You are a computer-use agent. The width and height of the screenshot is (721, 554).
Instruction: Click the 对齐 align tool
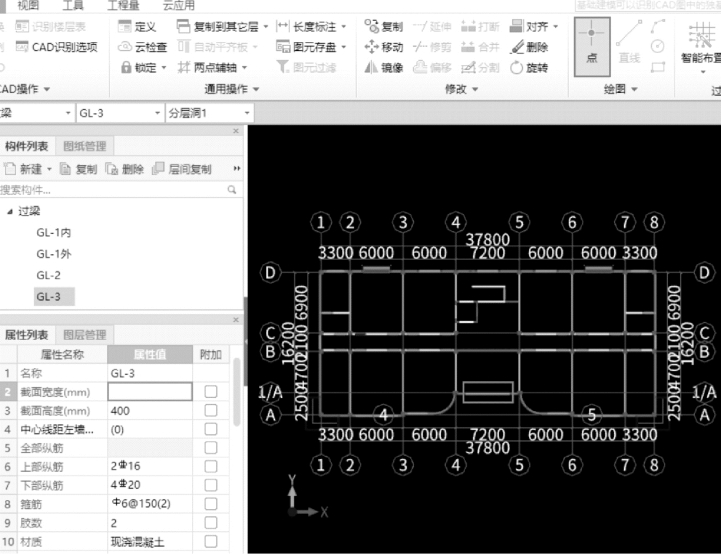point(529,26)
